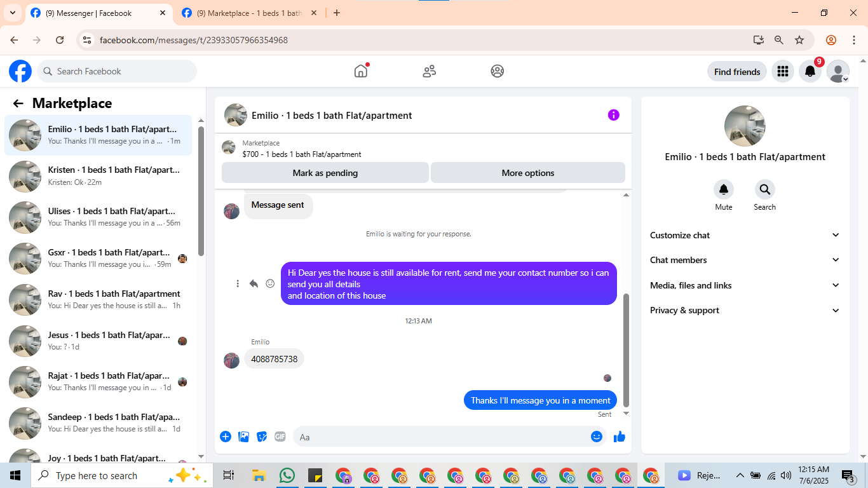
Task: Open the taskbar volume control
Action: [786, 475]
